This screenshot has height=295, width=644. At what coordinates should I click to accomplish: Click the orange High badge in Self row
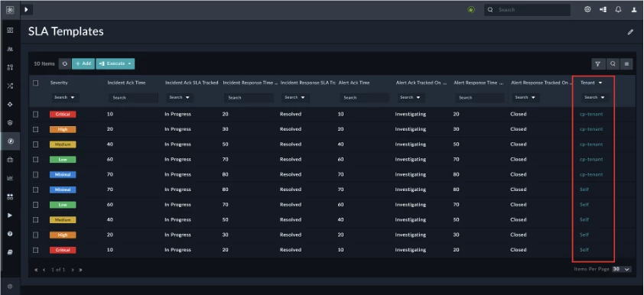[63, 235]
